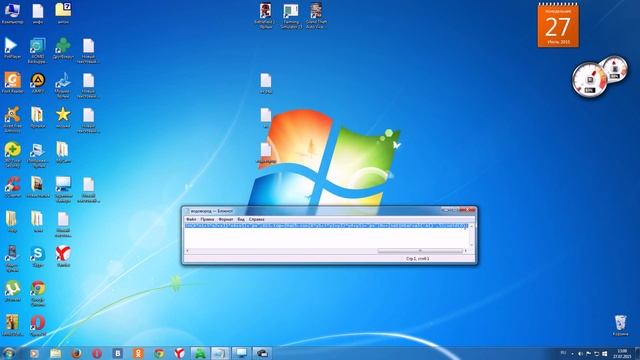Screen dimensions: 640x360
Task: Show hidden tray icons arrow
Action: tap(572, 353)
